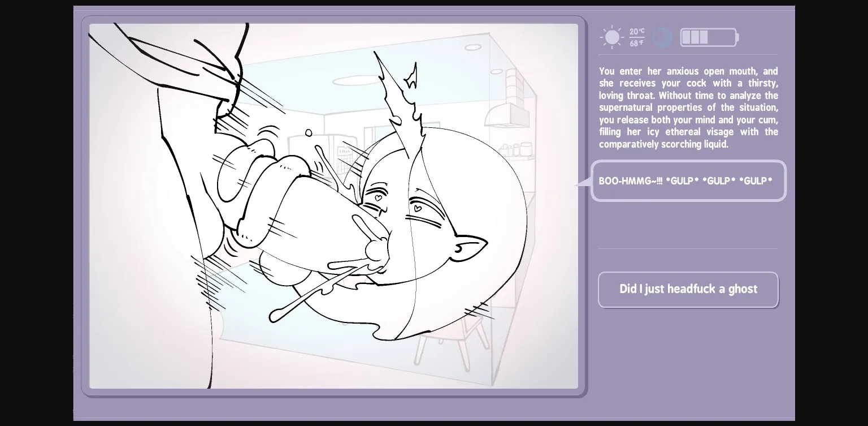Click the 68°F label under the Celsius value
The width and height of the screenshot is (868, 426).
click(x=636, y=42)
